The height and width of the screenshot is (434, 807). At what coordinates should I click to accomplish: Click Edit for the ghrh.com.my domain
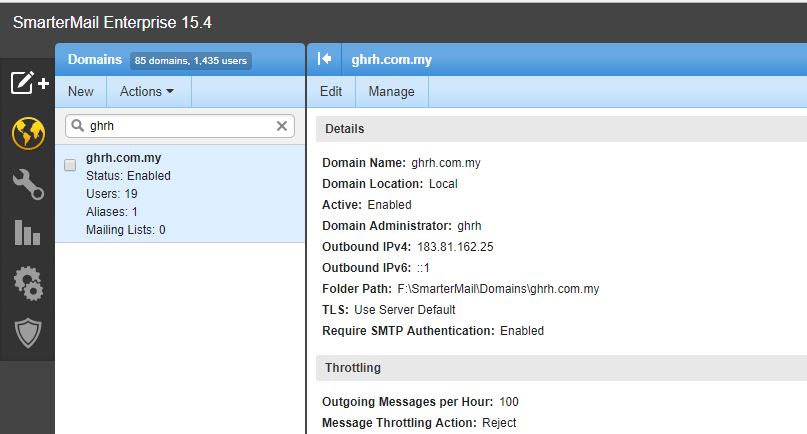[x=331, y=91]
